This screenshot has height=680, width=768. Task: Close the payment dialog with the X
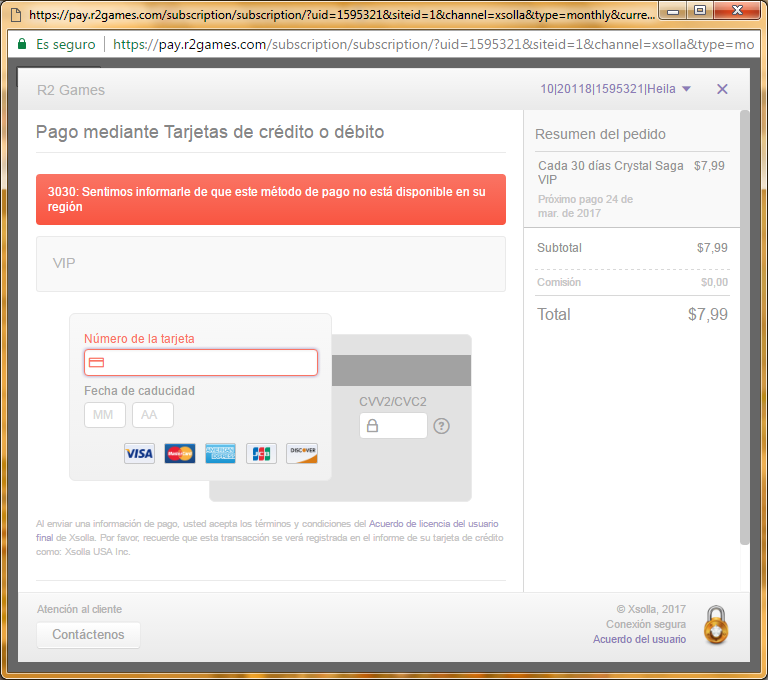722,89
